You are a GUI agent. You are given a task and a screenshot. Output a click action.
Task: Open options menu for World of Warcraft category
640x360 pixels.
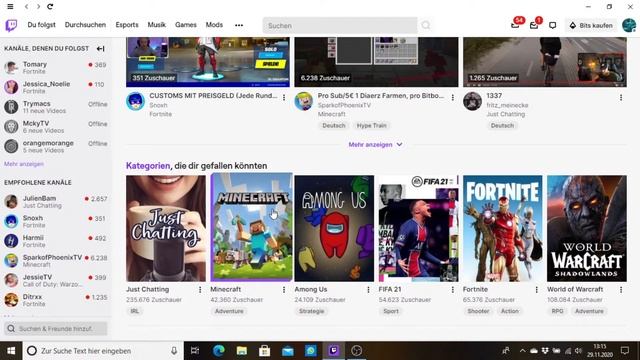pos(621,290)
